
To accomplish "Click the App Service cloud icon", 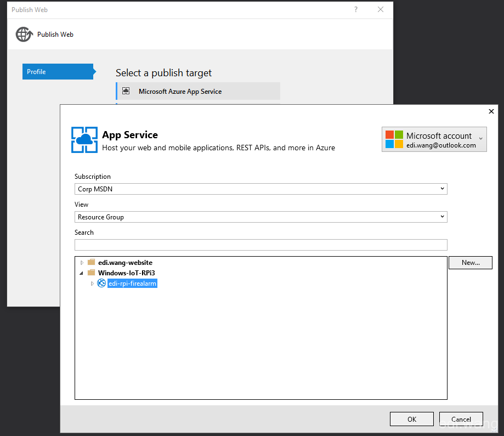I will pos(84,139).
